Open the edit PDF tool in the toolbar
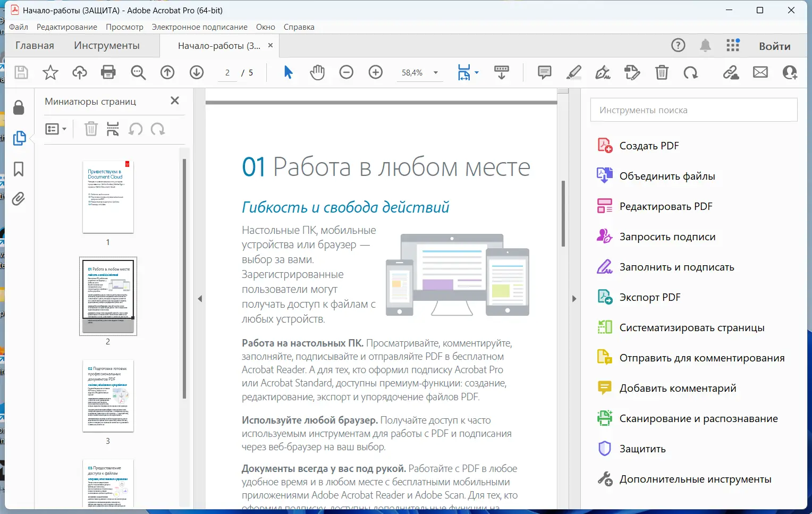This screenshot has height=514, width=812. (x=632, y=72)
